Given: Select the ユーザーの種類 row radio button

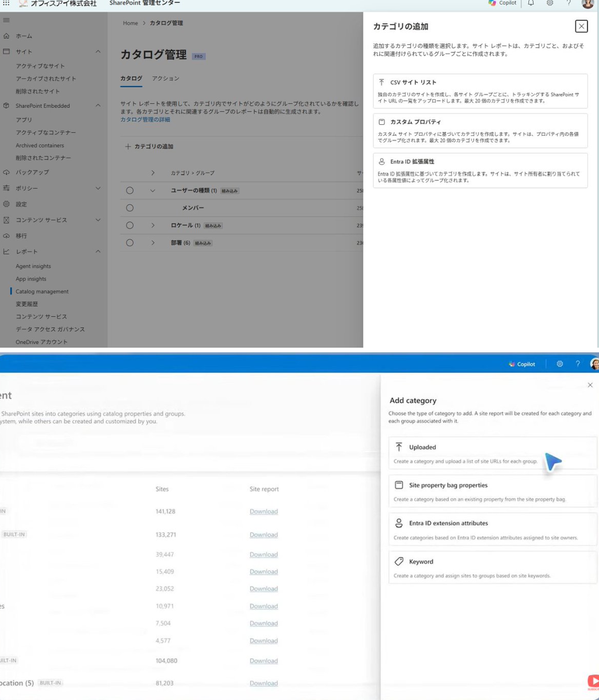Looking at the screenshot, I should click(130, 191).
